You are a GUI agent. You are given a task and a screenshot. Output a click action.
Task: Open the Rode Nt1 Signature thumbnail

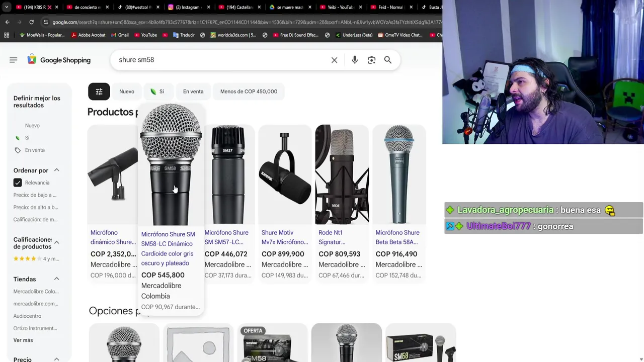(342, 174)
